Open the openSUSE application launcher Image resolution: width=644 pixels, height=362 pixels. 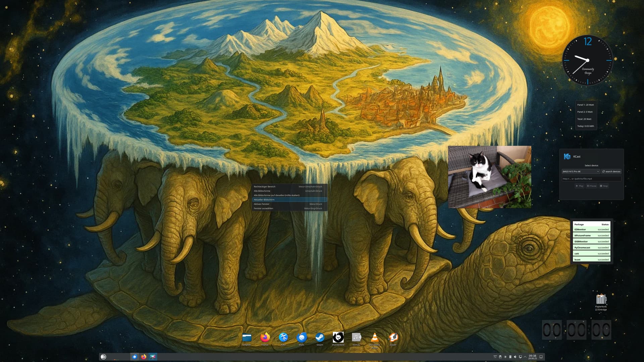point(104,357)
